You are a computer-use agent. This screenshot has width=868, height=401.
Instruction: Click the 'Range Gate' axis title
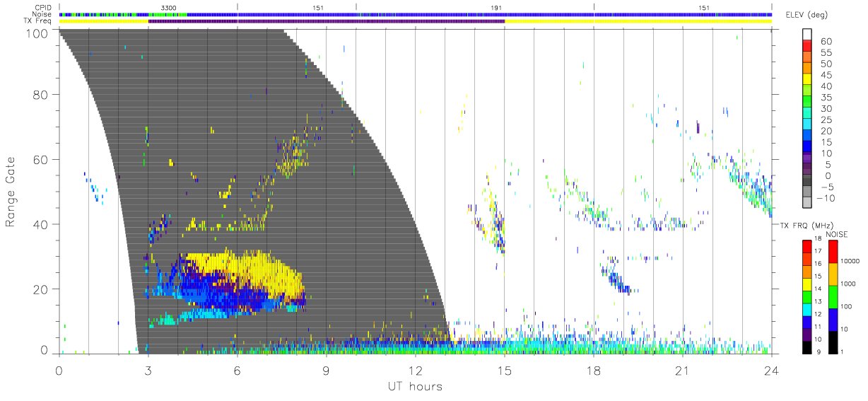[x=11, y=191]
